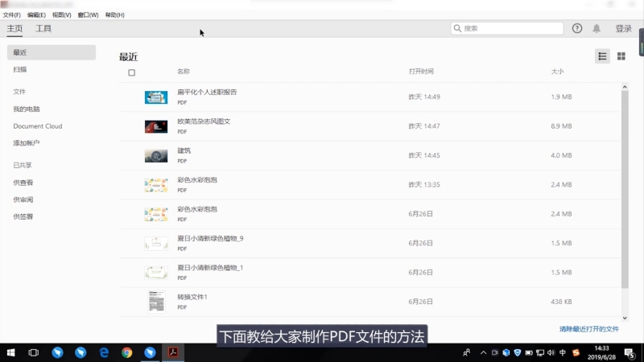Click 清除最近打开的文件 link
This screenshot has width=644, height=362.
coord(588,329)
